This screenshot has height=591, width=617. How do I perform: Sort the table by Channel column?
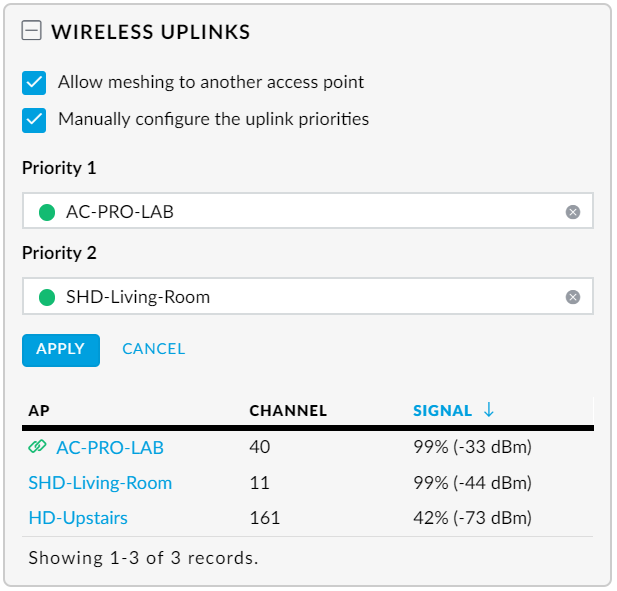(288, 411)
